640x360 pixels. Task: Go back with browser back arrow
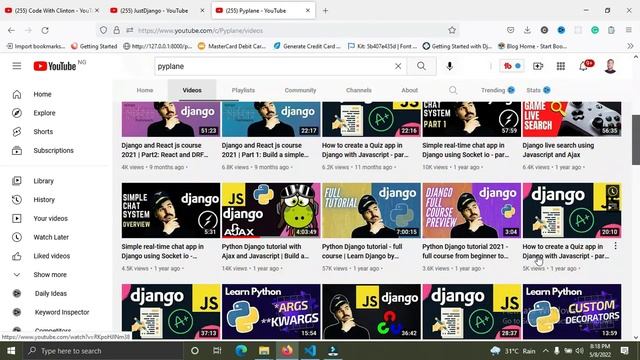coord(11,30)
